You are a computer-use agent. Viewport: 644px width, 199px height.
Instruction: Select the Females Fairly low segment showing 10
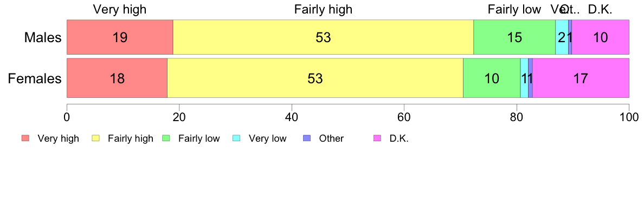pos(492,78)
